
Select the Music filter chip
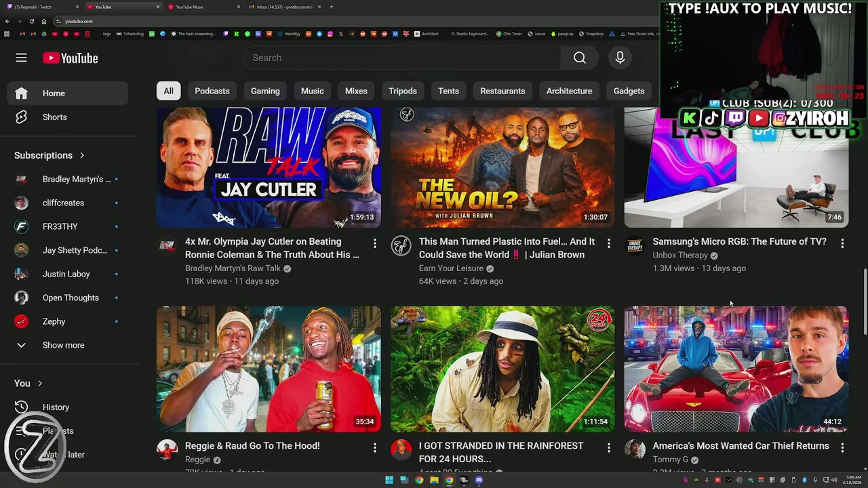click(x=313, y=91)
